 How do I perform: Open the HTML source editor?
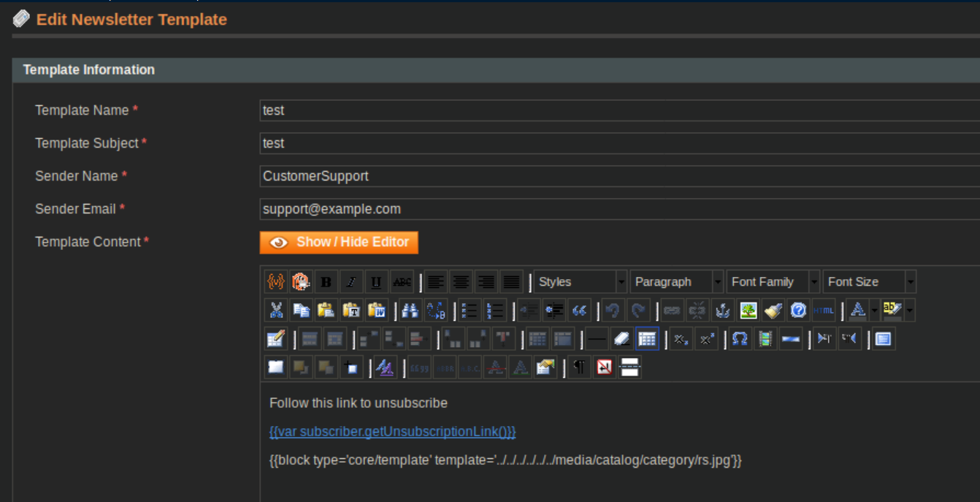tap(823, 311)
